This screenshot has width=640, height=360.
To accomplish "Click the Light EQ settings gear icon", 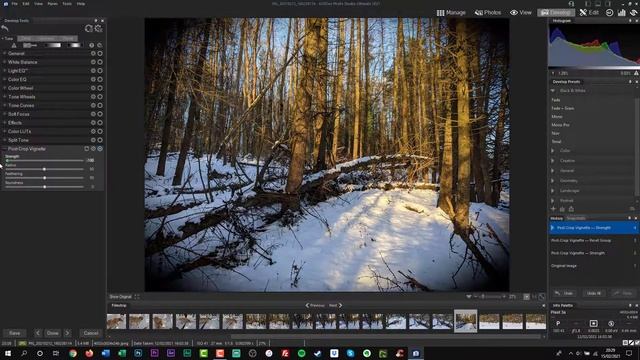I will (93, 71).
